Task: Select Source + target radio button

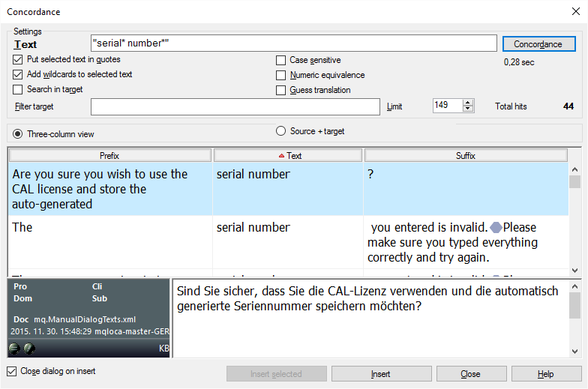Action: tap(280, 130)
